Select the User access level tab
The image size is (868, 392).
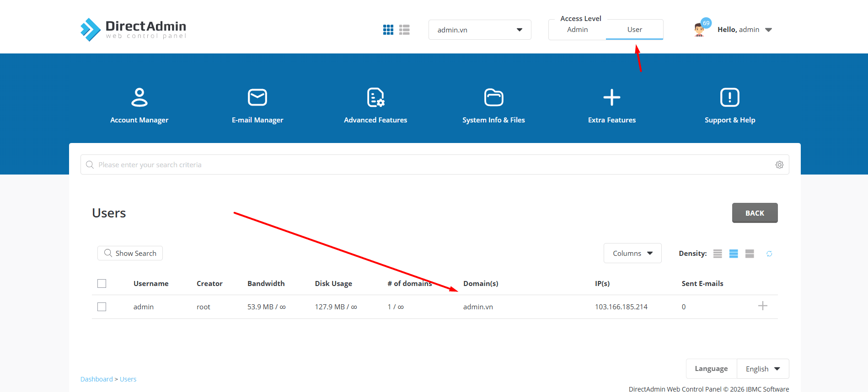pos(634,30)
